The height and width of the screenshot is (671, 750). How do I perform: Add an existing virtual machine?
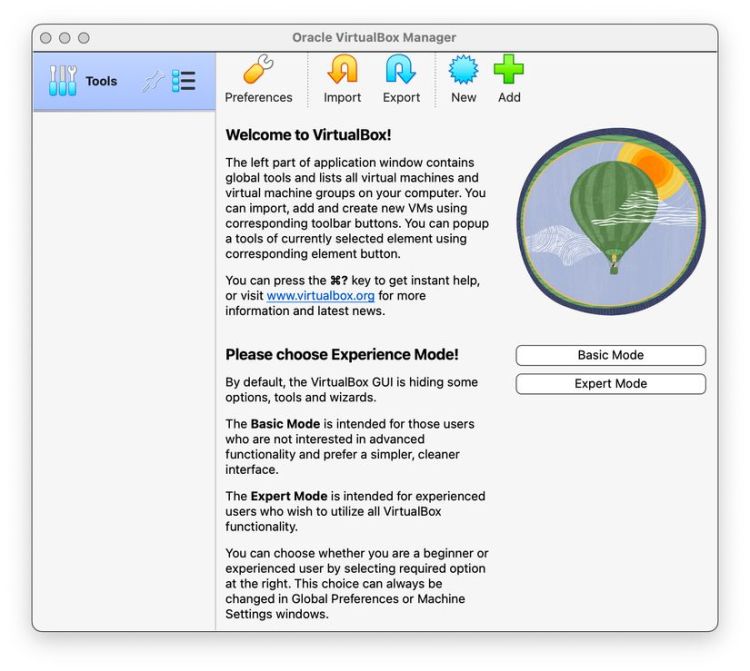click(509, 79)
